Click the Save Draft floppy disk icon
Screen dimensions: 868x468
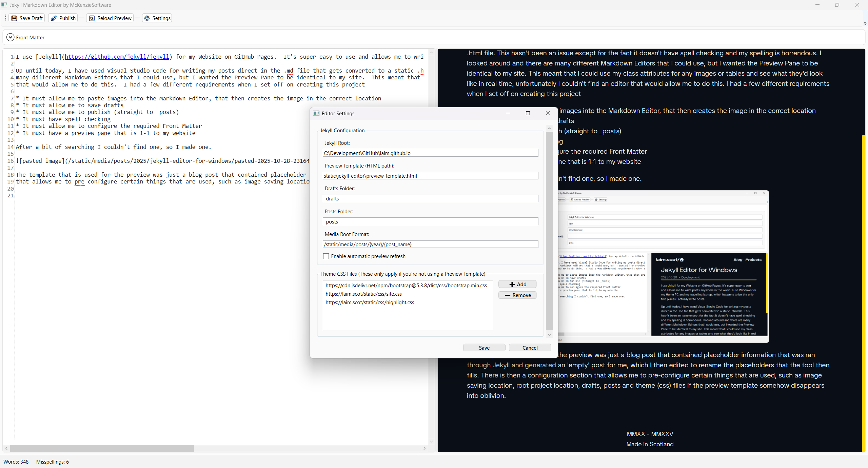pos(14,18)
